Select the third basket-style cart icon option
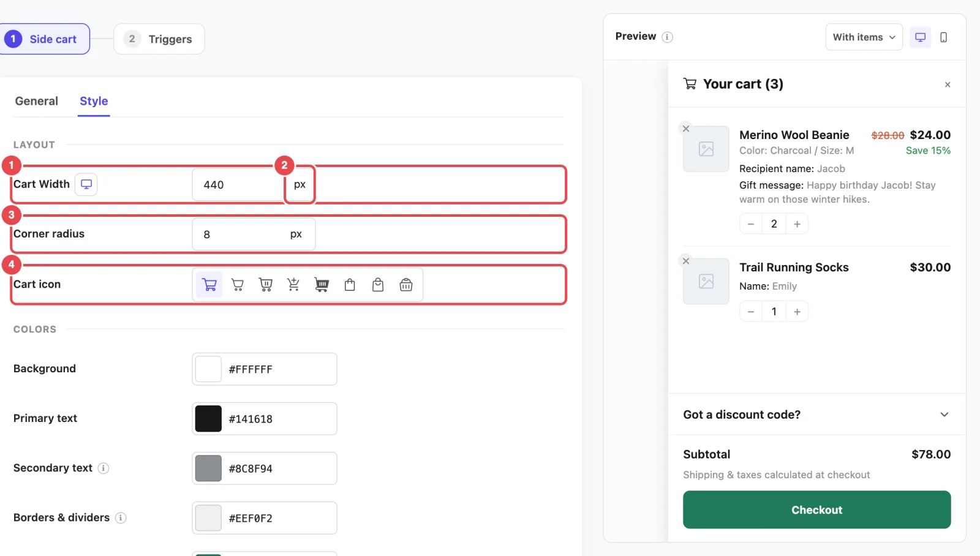Screen dimensions: 980x556 [x=266, y=285]
